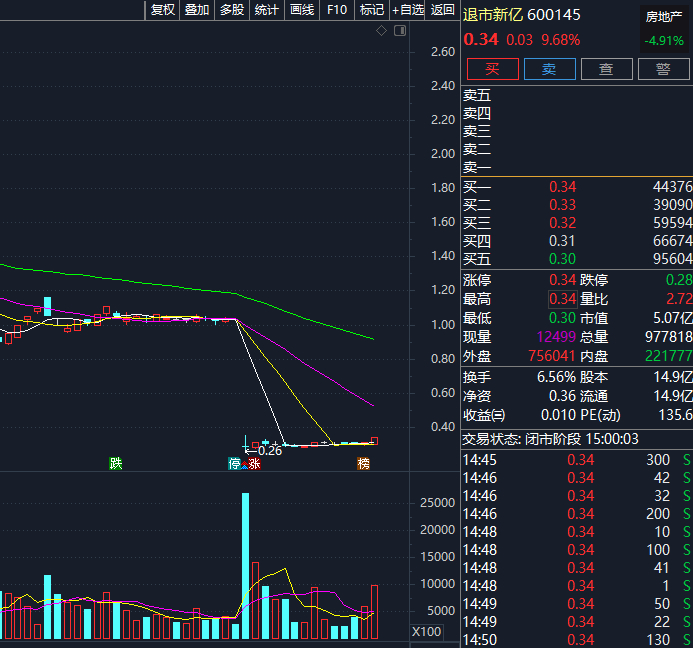Open the 复权 price adjustment menu
This screenshot has height=648, width=693.
point(163,10)
